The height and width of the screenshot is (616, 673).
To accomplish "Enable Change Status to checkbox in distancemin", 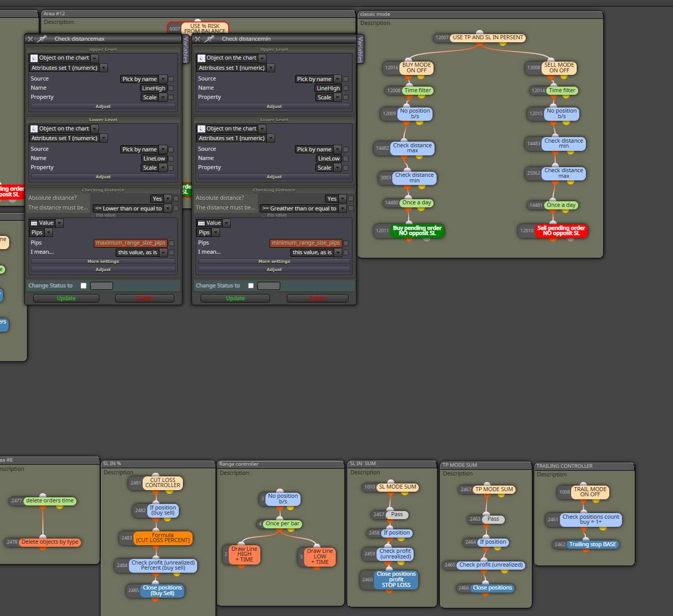I will pyautogui.click(x=251, y=286).
